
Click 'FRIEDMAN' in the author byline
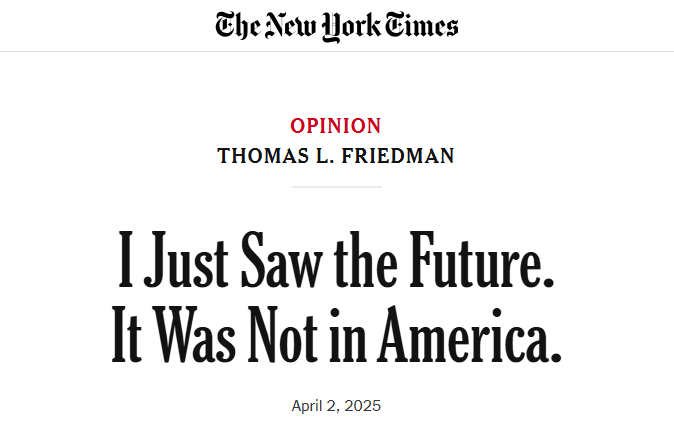tap(398, 156)
